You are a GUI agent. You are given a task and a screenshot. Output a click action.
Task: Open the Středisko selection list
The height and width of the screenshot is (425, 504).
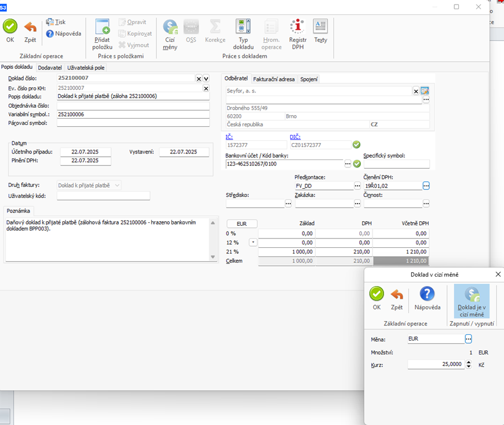coord(288,203)
